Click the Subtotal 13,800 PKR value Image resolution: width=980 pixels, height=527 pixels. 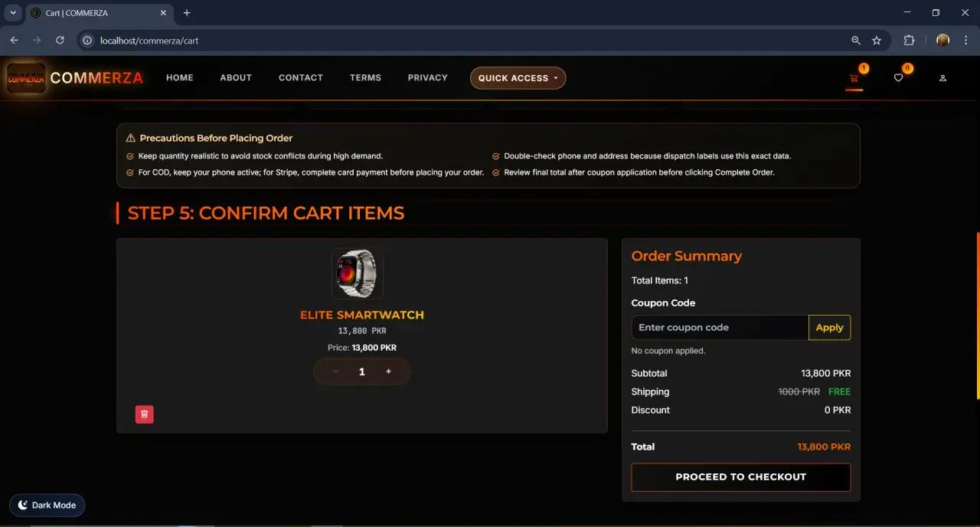(x=825, y=374)
